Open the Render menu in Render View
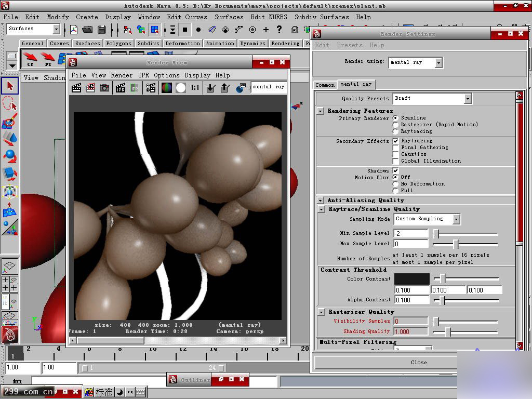This screenshot has width=532, height=399. click(x=122, y=75)
